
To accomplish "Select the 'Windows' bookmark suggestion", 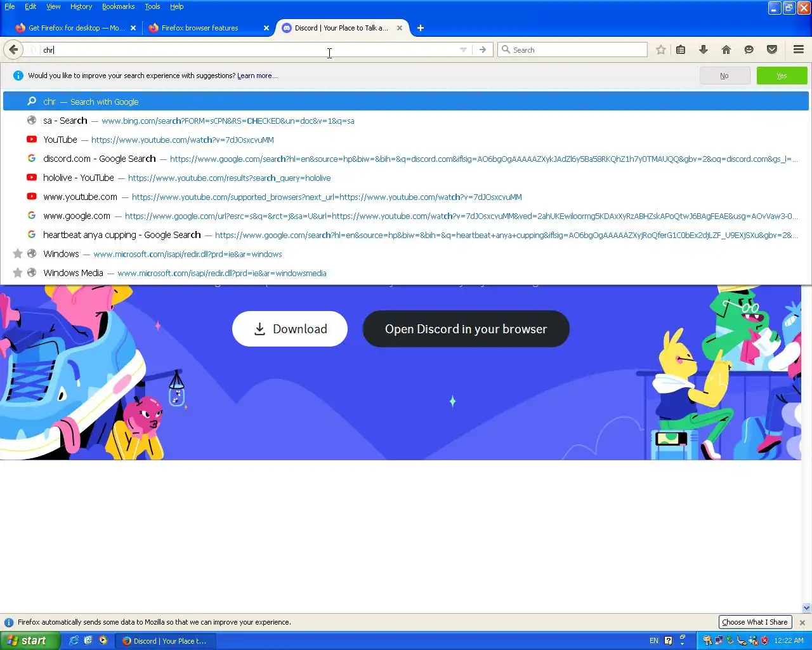I will 406,254.
